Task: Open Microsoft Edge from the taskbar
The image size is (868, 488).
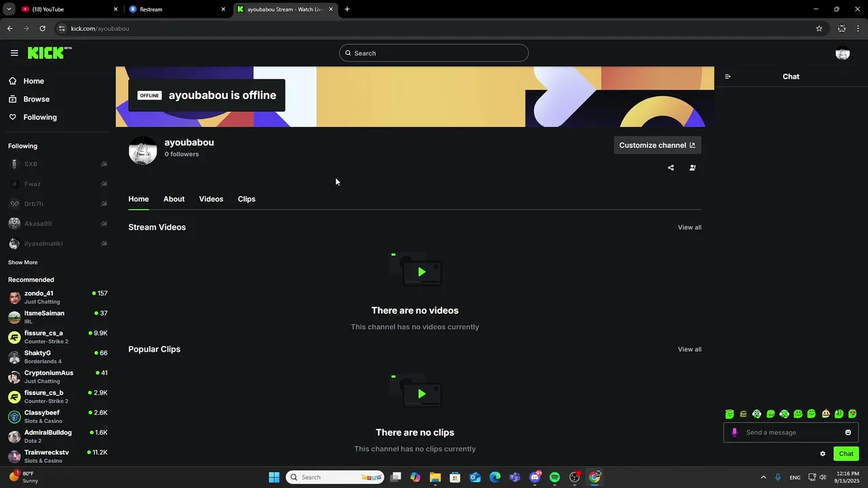Action: pyautogui.click(x=495, y=477)
